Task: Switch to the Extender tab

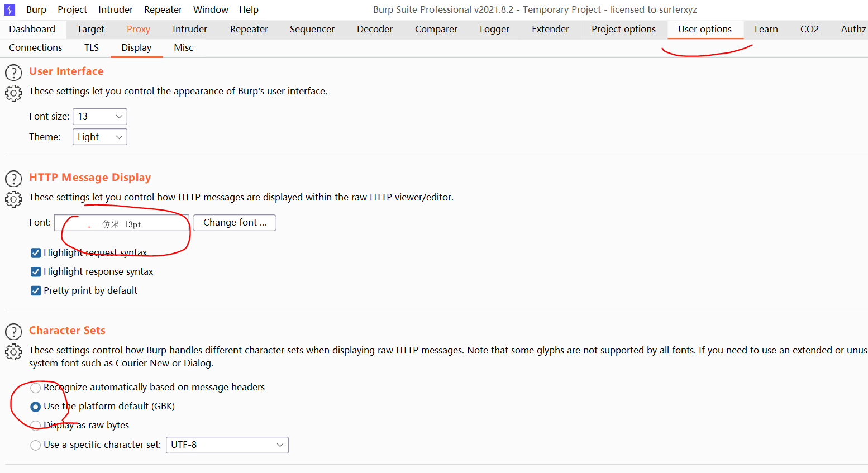Action: (x=550, y=29)
